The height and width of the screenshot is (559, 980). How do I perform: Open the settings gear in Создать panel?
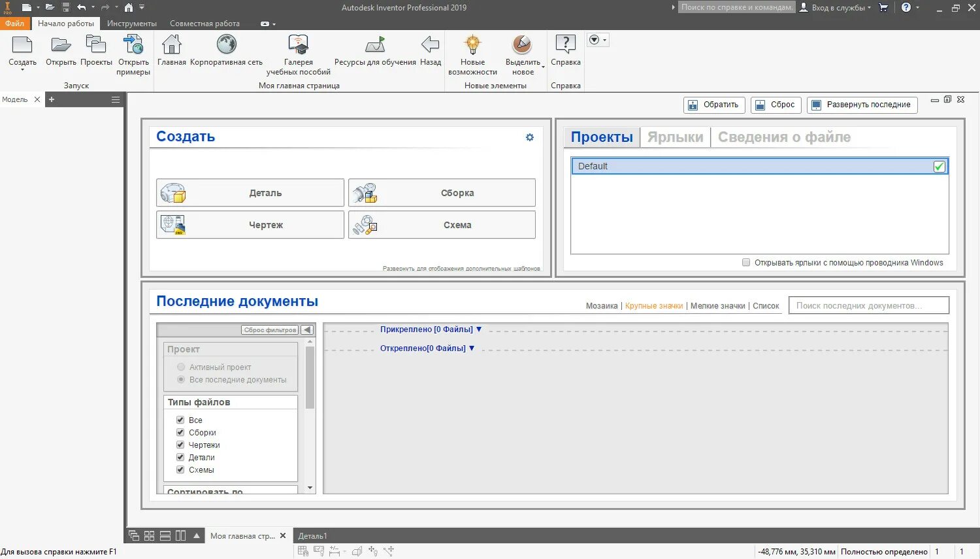[530, 137]
